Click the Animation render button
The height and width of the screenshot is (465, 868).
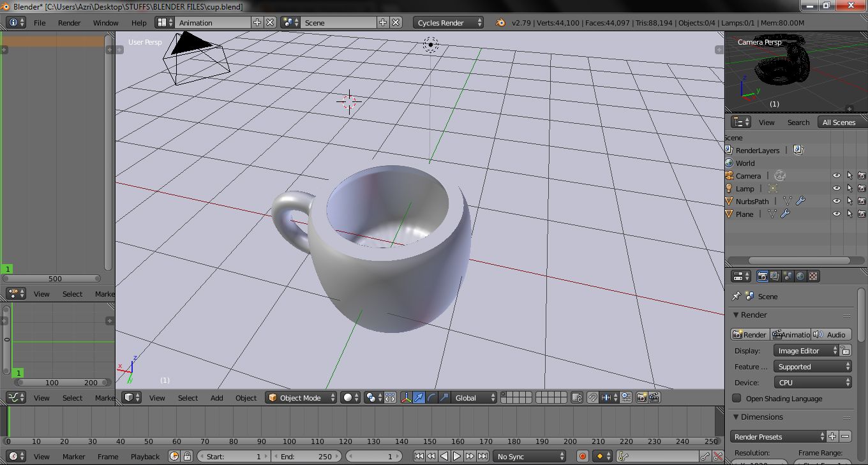click(x=790, y=334)
